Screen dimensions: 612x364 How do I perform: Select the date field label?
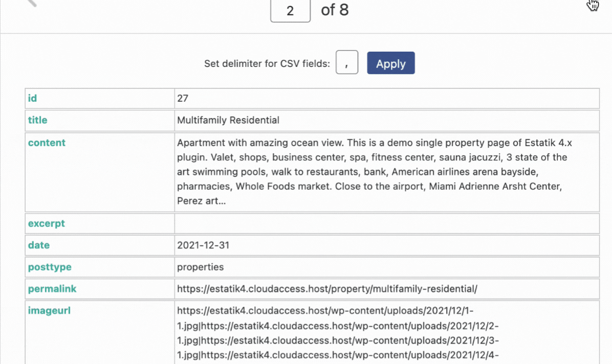click(39, 245)
